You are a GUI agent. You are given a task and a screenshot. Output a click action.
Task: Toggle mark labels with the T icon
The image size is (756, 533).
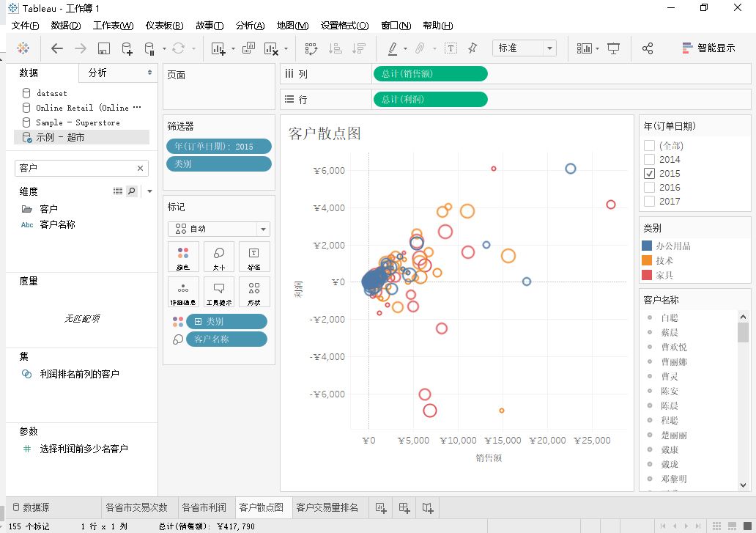click(451, 48)
